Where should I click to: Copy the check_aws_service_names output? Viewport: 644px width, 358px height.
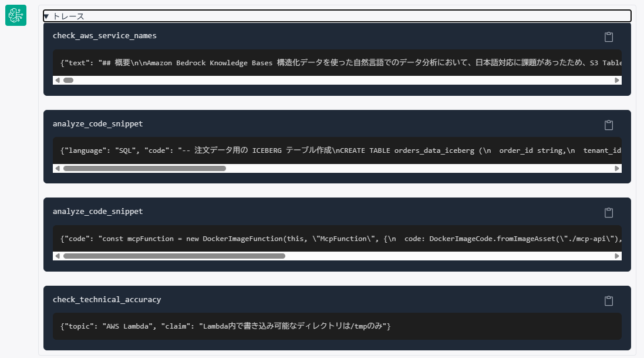(x=608, y=36)
